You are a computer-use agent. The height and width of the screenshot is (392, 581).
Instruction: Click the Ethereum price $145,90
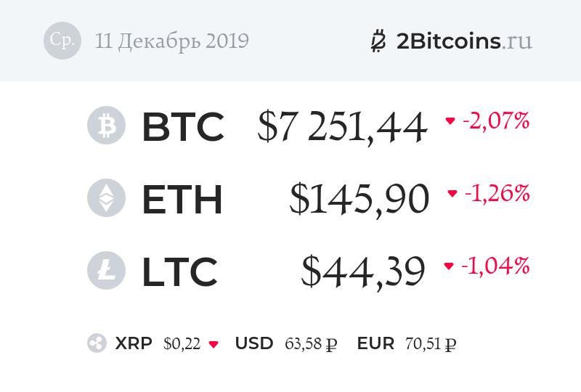point(359,200)
